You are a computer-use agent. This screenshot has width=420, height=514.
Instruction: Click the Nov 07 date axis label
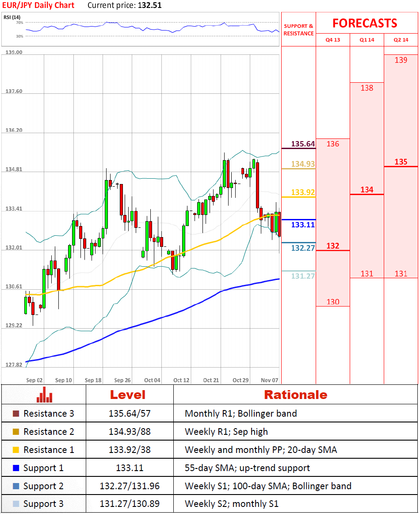click(269, 380)
